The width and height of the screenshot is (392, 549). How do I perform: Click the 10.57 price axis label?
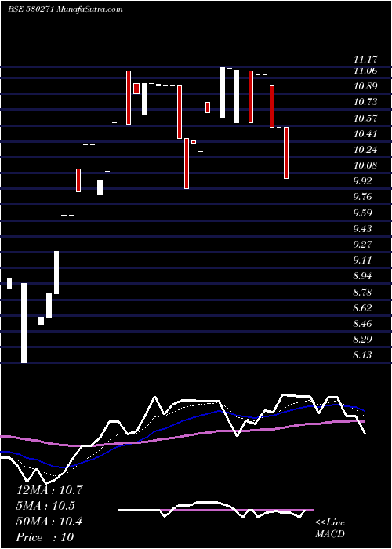366,118
